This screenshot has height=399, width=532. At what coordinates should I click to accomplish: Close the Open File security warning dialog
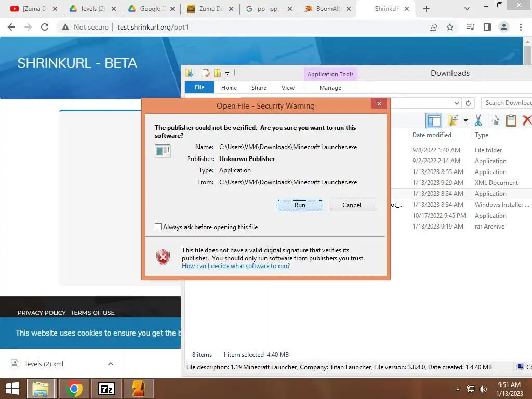(x=379, y=103)
